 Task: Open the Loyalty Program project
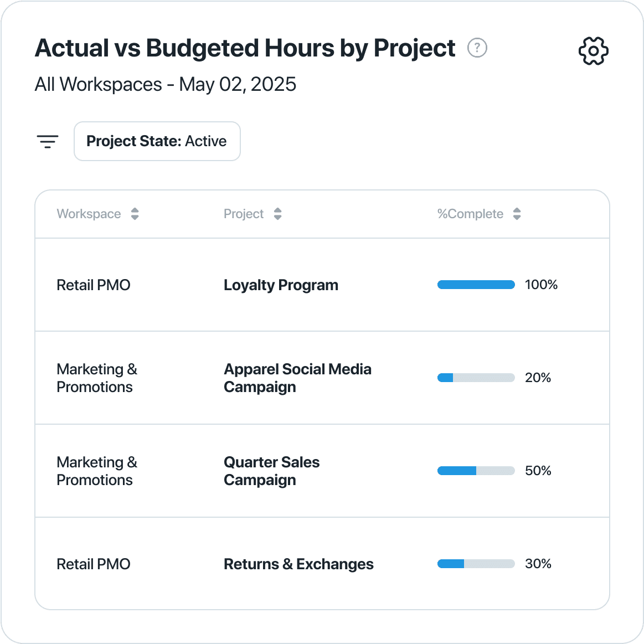click(x=281, y=285)
